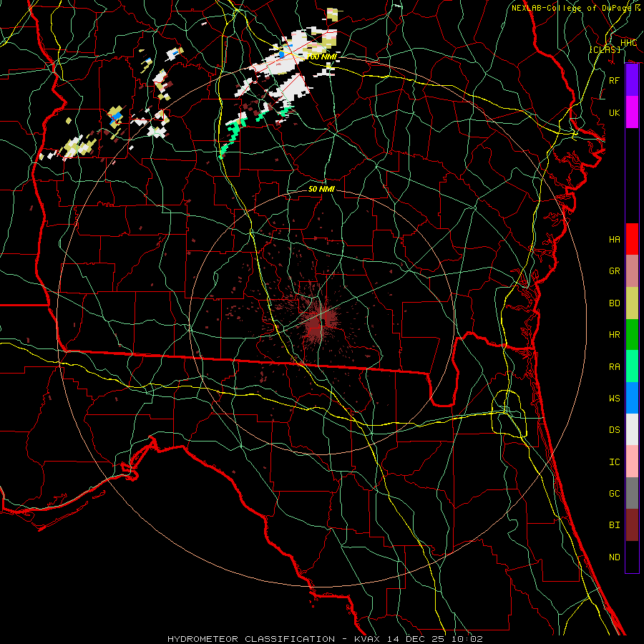644x644 pixels.
Task: Click the DS legend label
Action: [615, 430]
